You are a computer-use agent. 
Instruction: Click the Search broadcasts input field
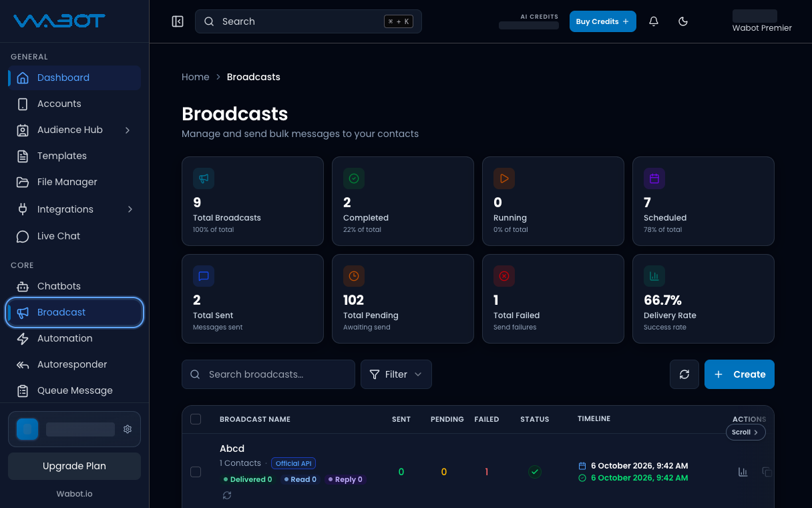(268, 374)
